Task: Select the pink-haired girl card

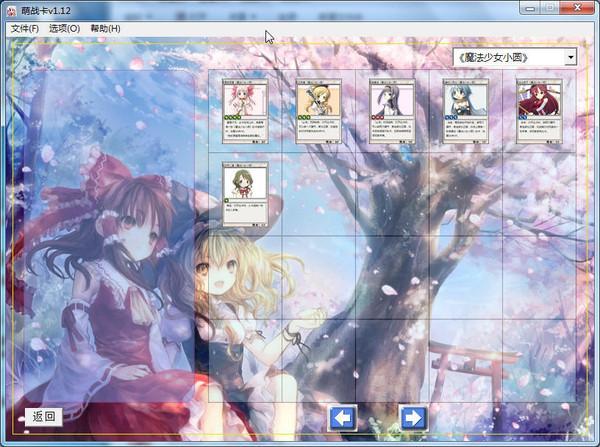Action: (x=245, y=111)
